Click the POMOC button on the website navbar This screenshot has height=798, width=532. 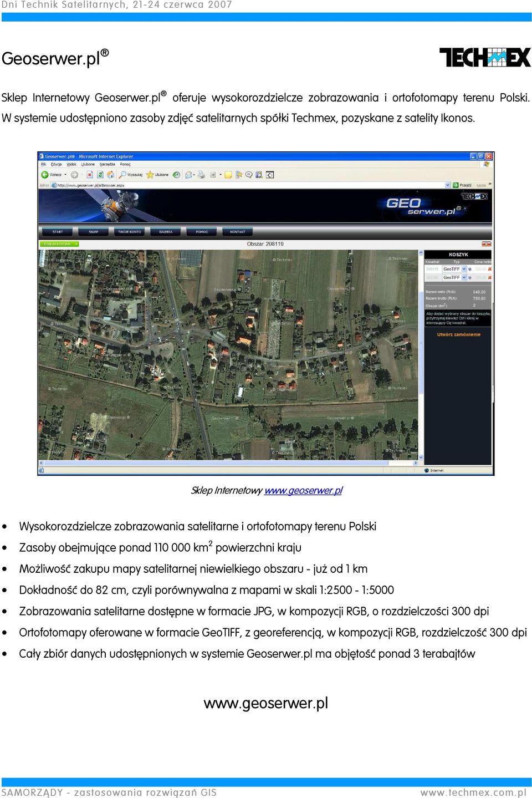pyautogui.click(x=202, y=232)
